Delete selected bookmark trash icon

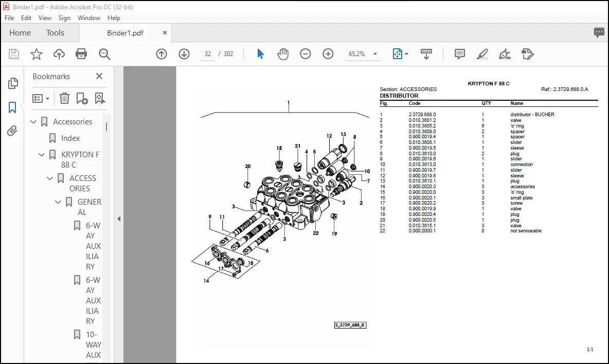click(x=64, y=99)
